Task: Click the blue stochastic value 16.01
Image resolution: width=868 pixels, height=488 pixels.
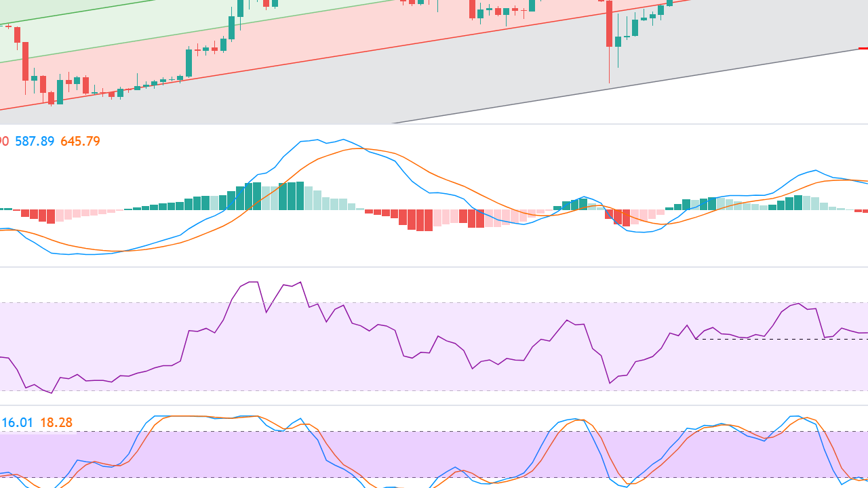Action: (x=18, y=423)
